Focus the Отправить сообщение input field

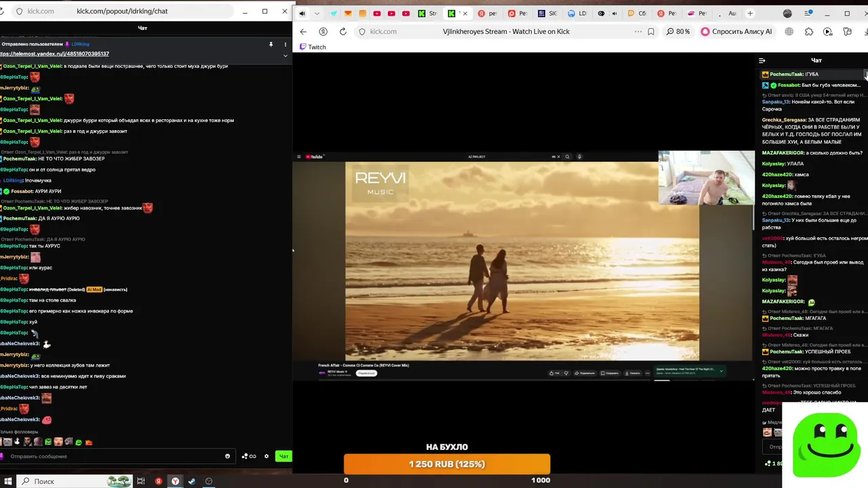(x=117, y=456)
